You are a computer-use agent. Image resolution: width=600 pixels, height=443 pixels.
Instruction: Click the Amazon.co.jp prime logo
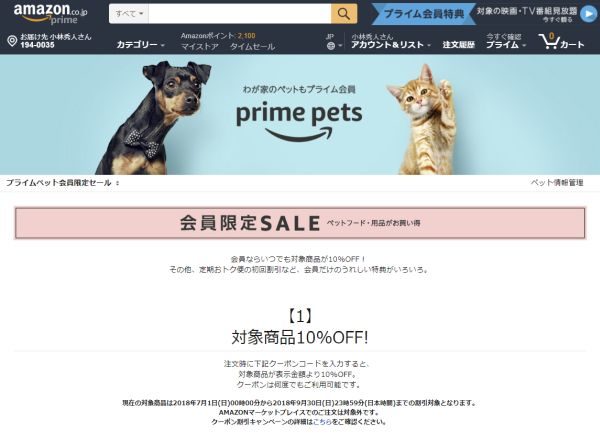51,14
